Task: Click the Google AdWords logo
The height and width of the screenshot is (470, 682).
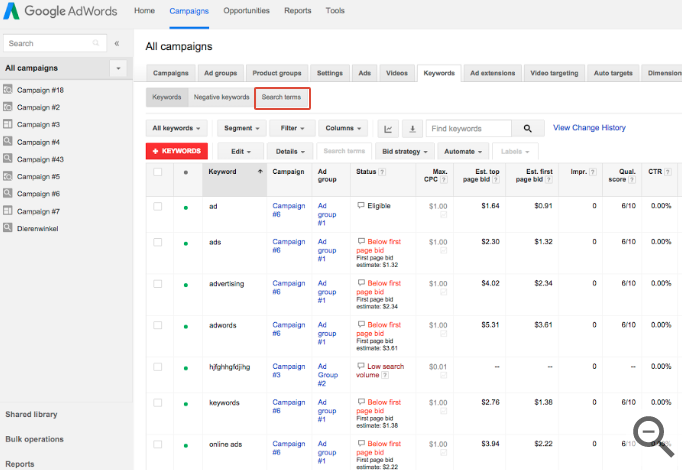Action: point(60,11)
